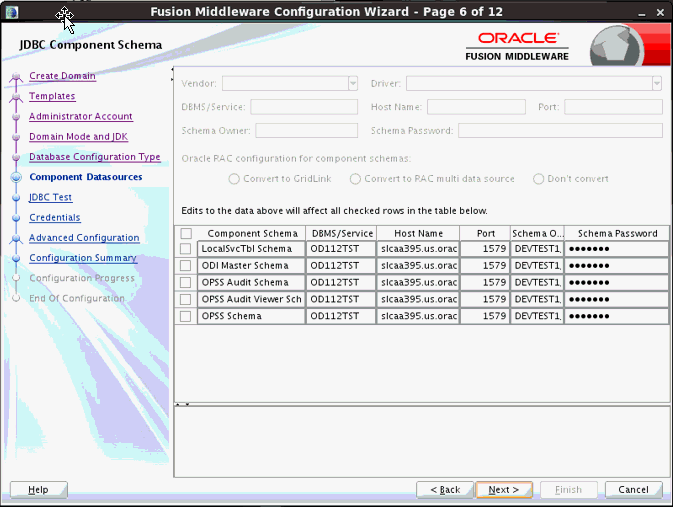This screenshot has width=673, height=507.
Task: Click the Configuration Summary step bullet
Action: (16, 258)
